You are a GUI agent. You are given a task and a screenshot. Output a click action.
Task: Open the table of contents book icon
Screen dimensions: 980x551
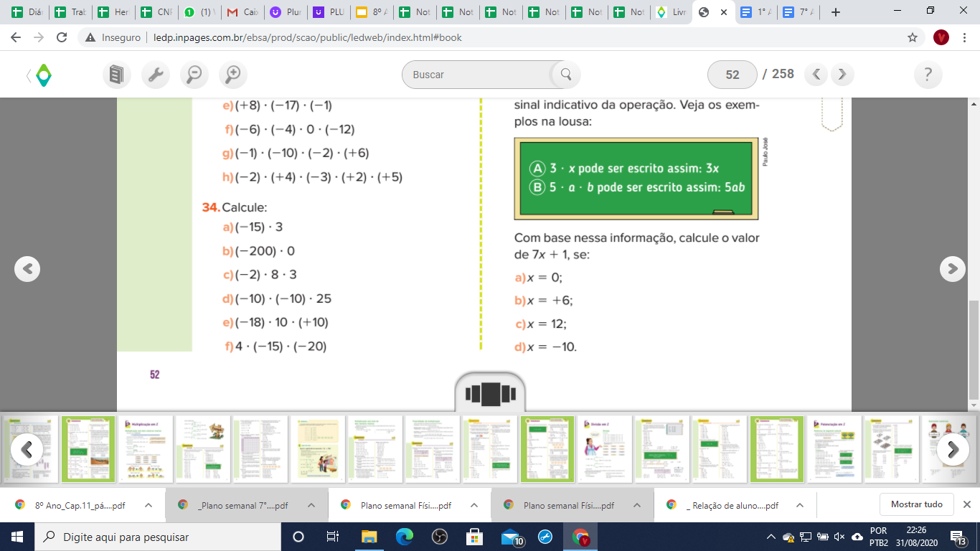click(x=117, y=75)
